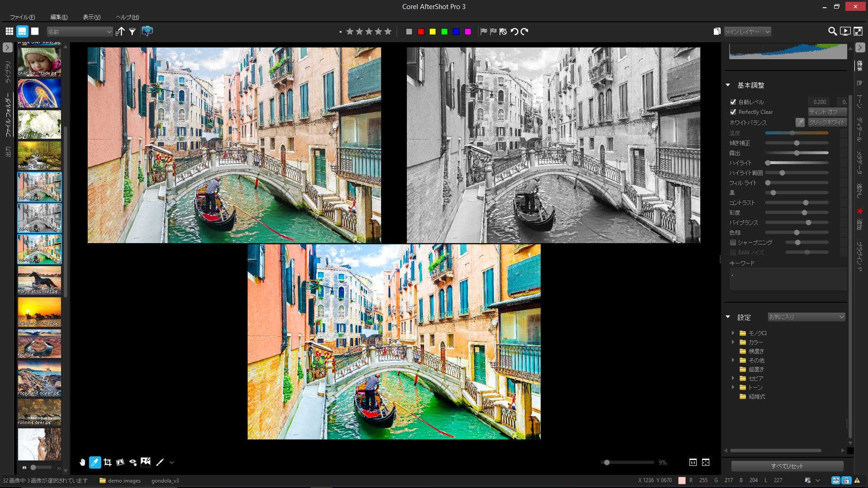This screenshot has height=488, width=868.
Task: Open the 表示 menu
Action: tap(91, 17)
